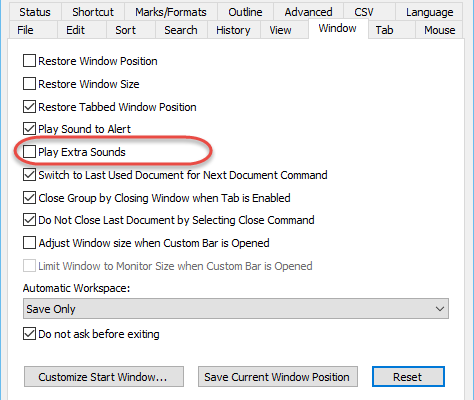The width and height of the screenshot is (474, 400).
Task: Switch to the Mouse tab
Action: [439, 30]
